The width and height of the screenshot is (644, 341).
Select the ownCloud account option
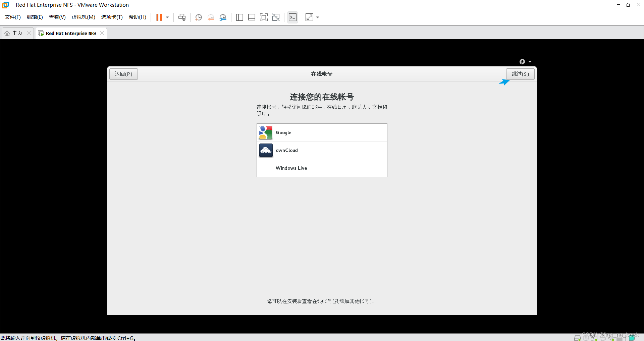click(x=322, y=150)
